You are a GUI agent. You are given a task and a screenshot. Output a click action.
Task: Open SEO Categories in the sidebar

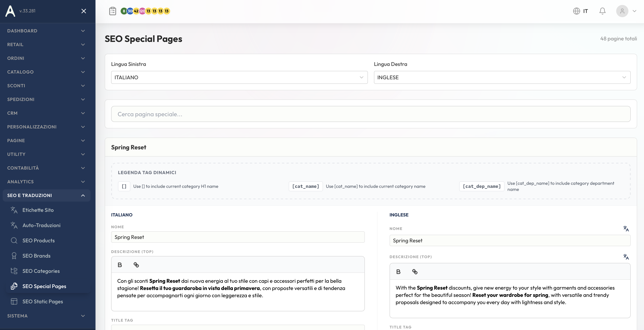pyautogui.click(x=48, y=271)
